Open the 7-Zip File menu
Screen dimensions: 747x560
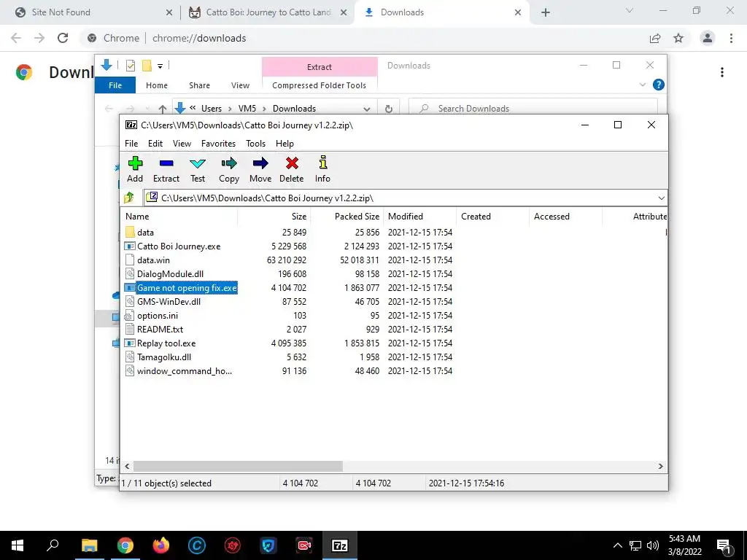[131, 144]
